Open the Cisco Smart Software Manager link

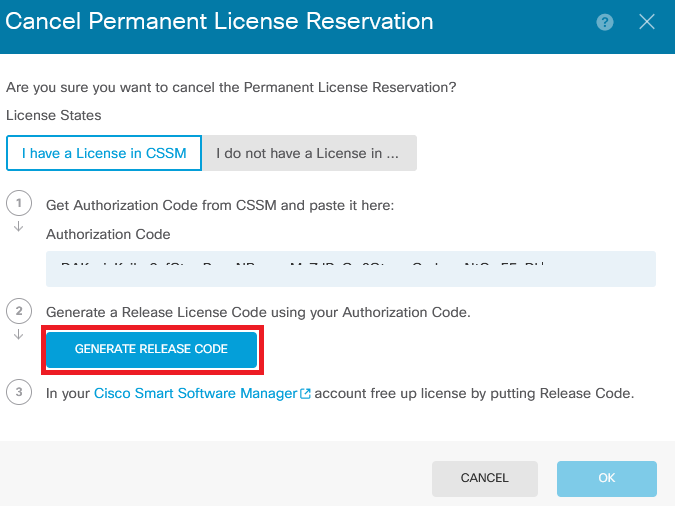pos(196,393)
